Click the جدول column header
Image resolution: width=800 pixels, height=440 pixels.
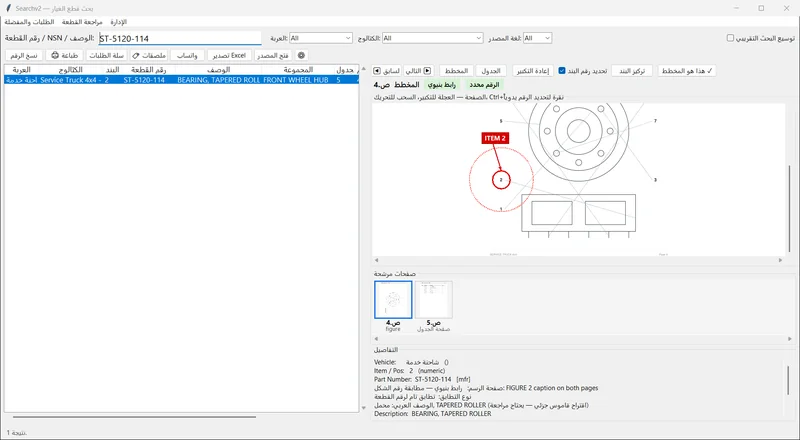tap(346, 69)
